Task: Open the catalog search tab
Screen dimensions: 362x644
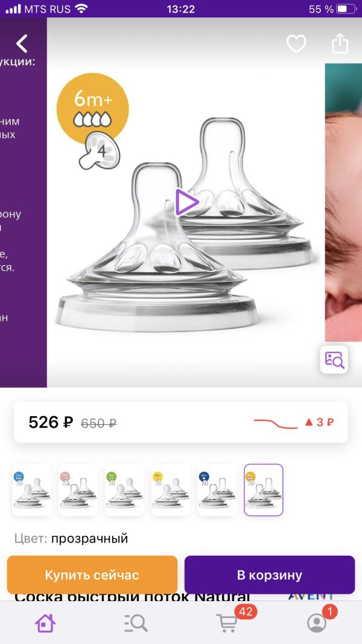Action: coord(136,623)
